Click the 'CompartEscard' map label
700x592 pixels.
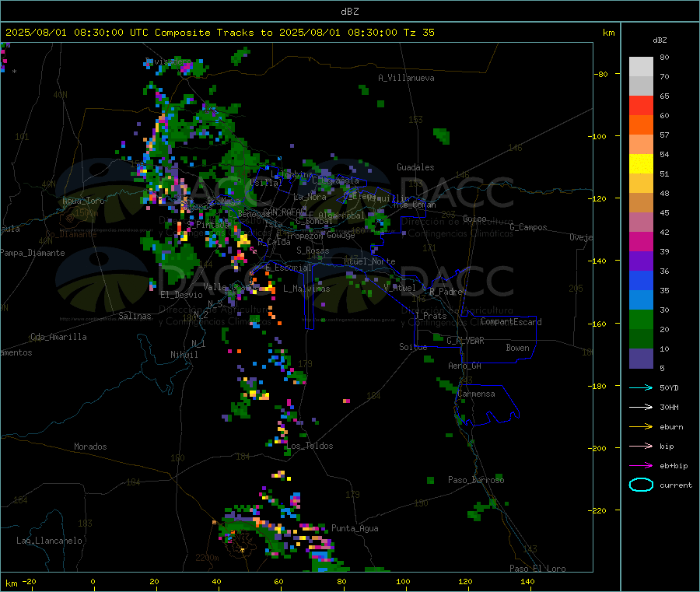511,321
